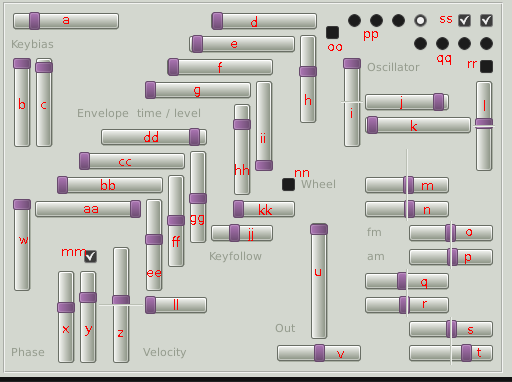Click the horizontal Oscillator slider labeled j
This screenshot has height=382, width=512.
pyautogui.click(x=407, y=102)
